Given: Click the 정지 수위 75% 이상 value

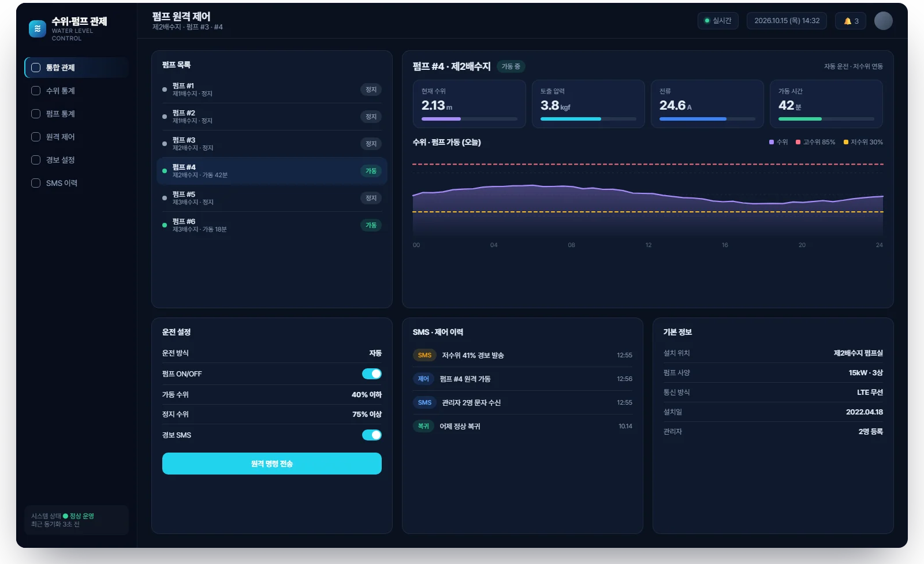Looking at the screenshot, I should (x=367, y=414).
